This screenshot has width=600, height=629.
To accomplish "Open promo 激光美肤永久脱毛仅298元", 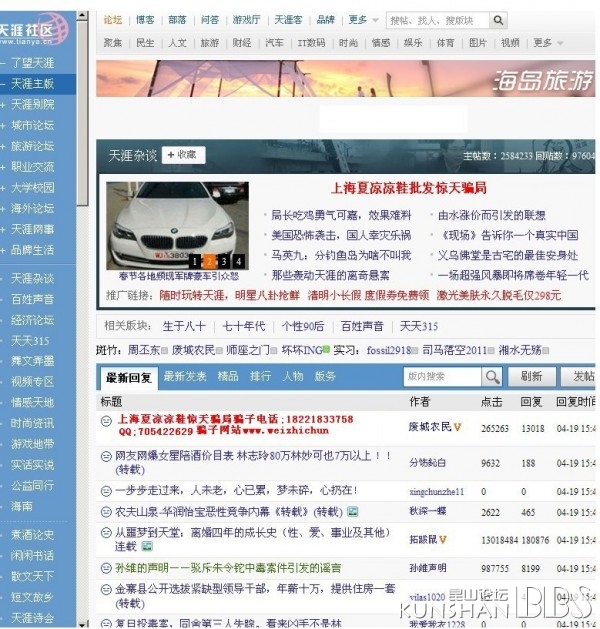I will 499,296.
